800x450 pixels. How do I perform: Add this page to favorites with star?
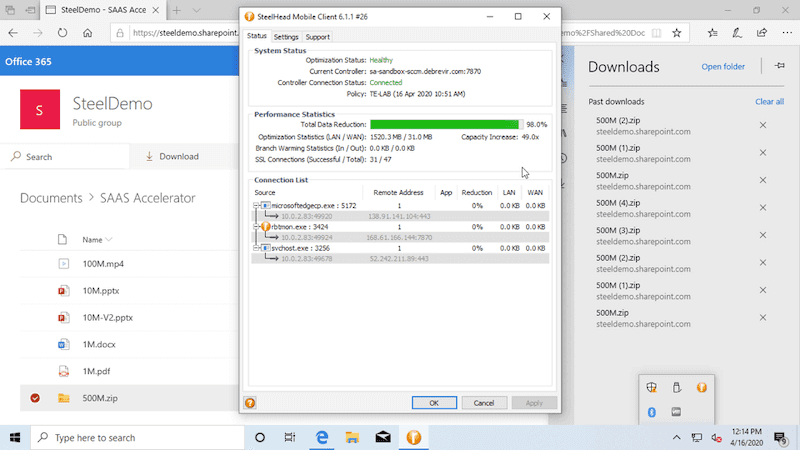(x=677, y=33)
